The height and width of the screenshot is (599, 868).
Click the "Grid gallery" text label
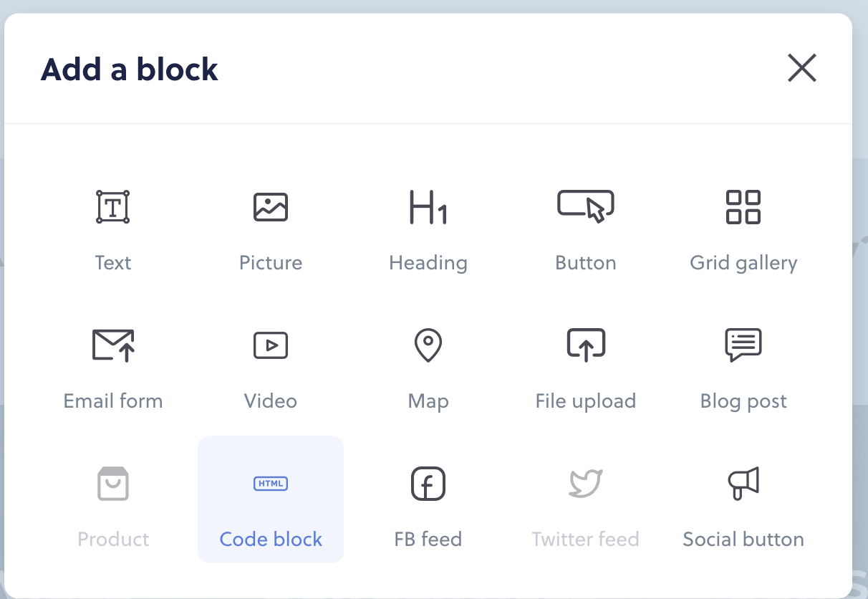(743, 263)
